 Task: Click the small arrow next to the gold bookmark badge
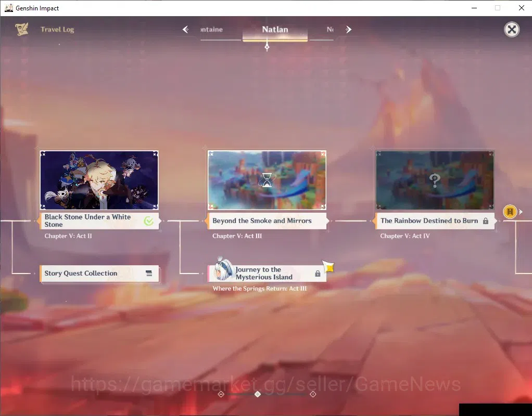click(x=521, y=212)
